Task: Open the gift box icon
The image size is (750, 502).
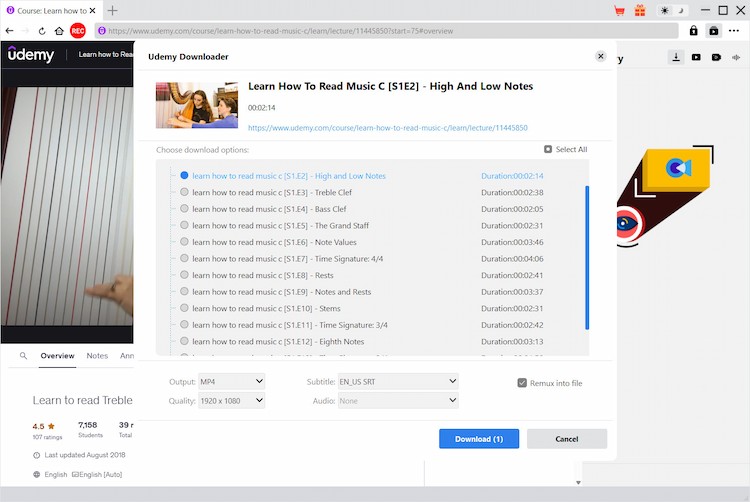Action: click(640, 11)
